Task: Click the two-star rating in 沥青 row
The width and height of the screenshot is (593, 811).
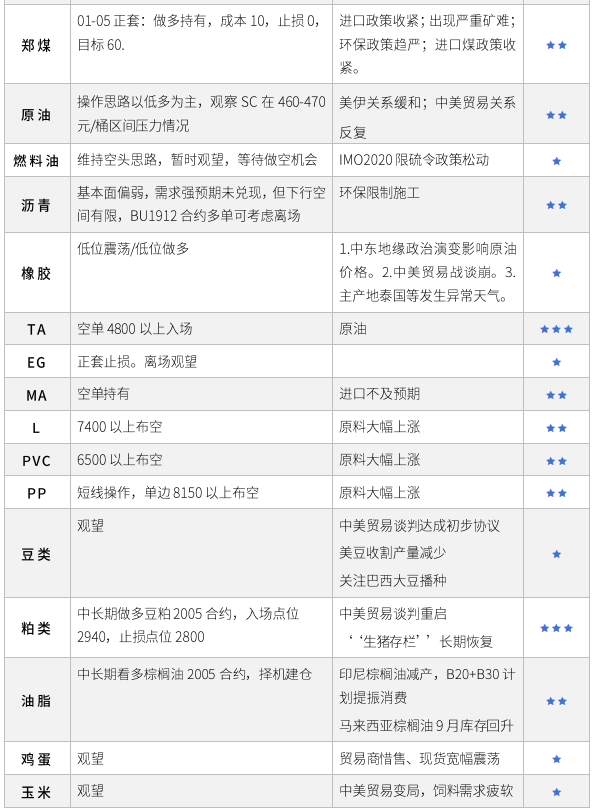Action: (x=556, y=205)
